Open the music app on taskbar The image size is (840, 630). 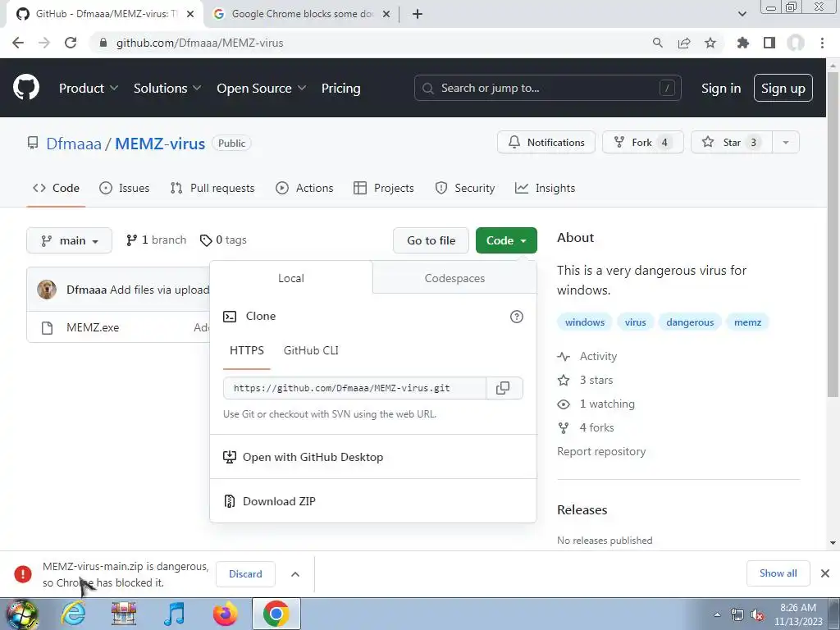click(x=174, y=614)
